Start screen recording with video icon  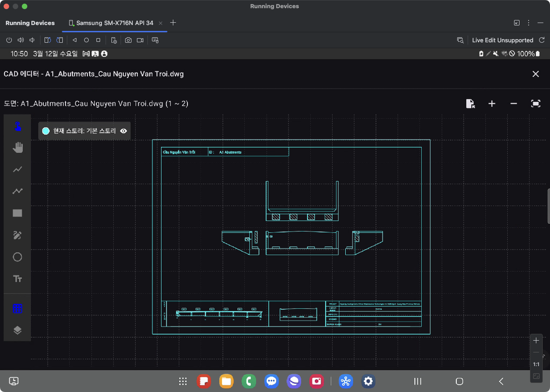(140, 40)
